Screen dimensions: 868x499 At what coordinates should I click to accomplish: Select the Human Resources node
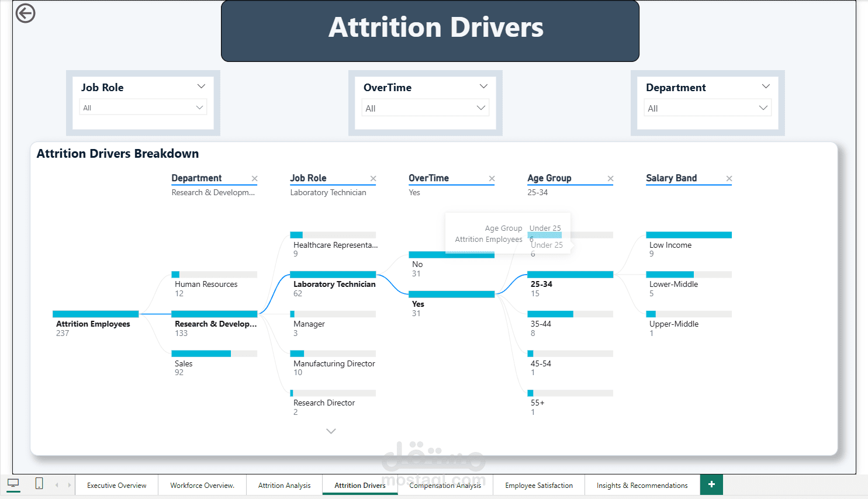coord(215,284)
